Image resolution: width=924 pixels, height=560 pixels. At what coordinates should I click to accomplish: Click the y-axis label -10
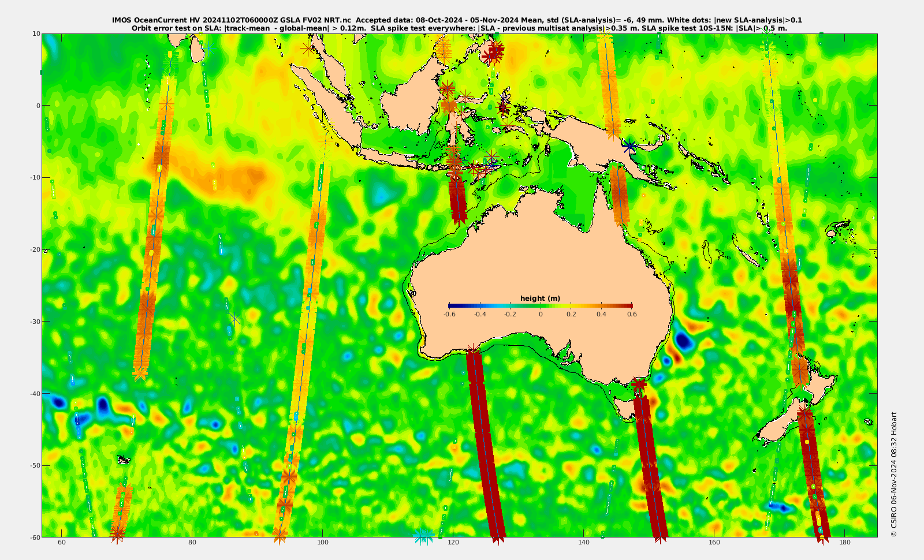click(x=35, y=177)
